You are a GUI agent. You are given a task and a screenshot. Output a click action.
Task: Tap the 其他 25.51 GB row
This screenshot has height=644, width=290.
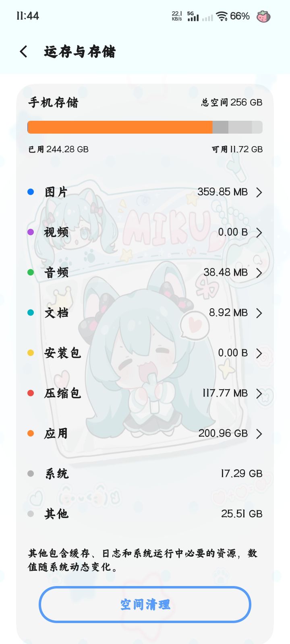coord(145,514)
